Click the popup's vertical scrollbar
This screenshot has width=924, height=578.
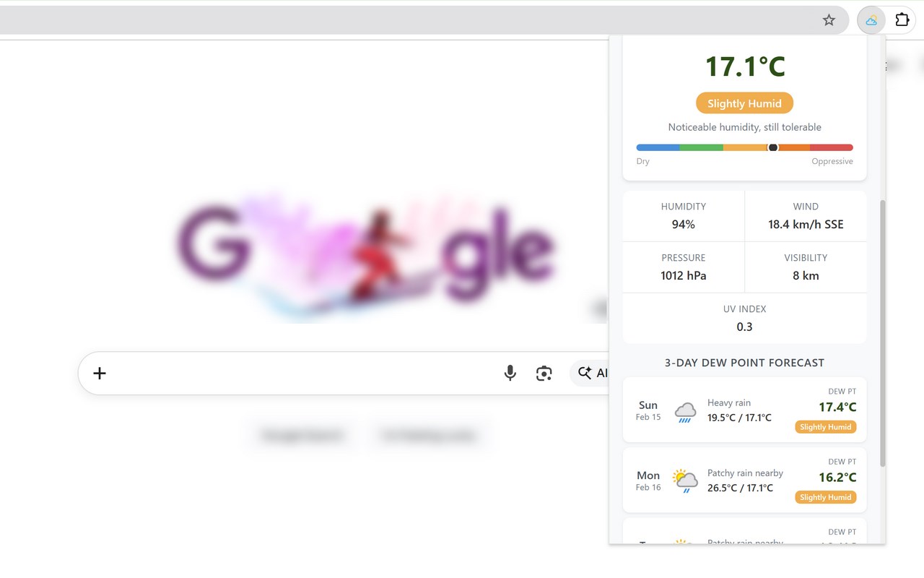pyautogui.click(x=882, y=332)
